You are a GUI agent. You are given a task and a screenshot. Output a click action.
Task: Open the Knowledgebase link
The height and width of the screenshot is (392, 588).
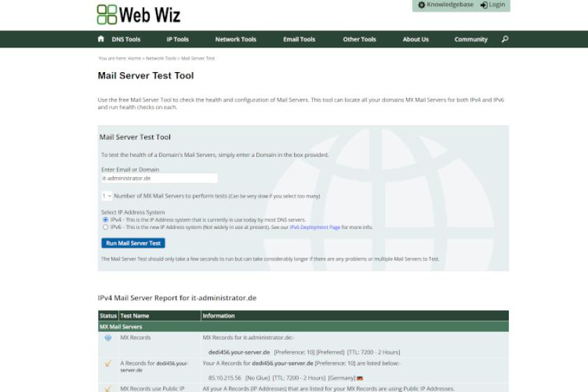click(450, 4)
